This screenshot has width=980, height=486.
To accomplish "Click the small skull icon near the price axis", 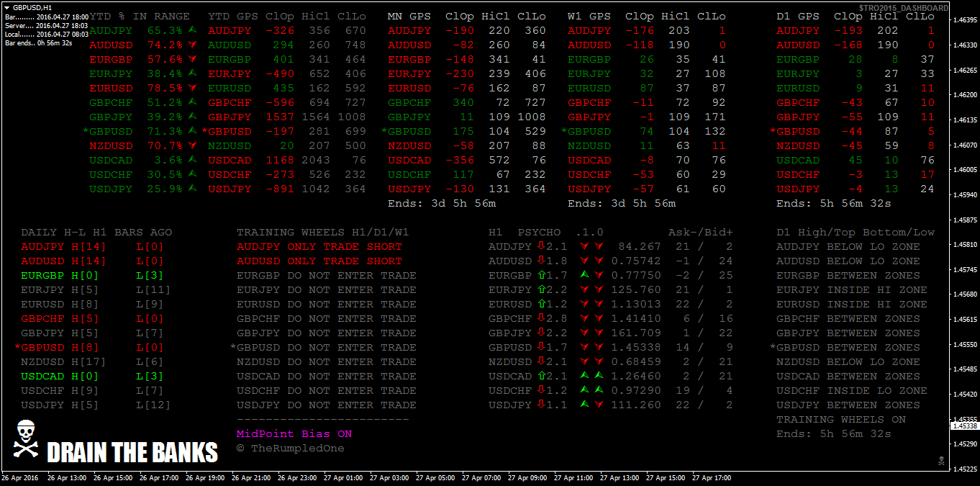I will [940, 460].
